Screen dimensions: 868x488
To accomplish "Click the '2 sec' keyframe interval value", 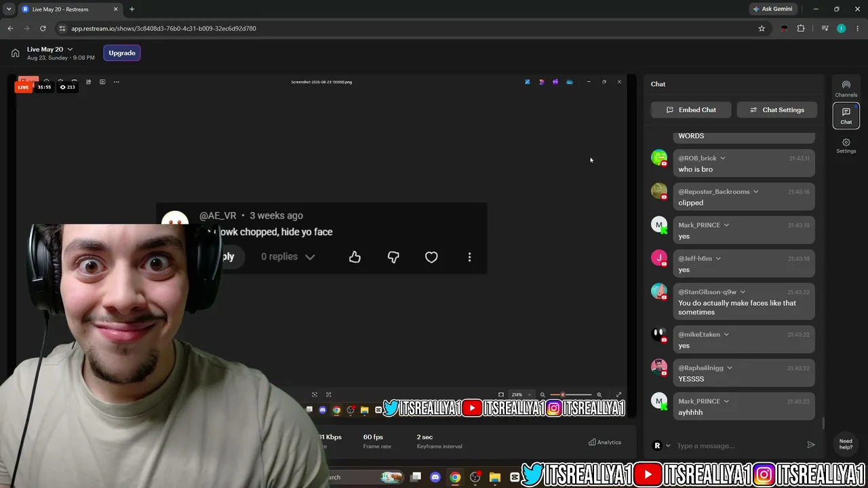I will tap(425, 437).
